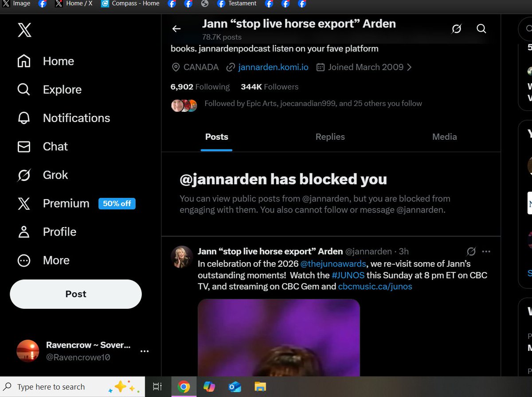The height and width of the screenshot is (397, 532).
Task: Open the @thejunoawards mention
Action: point(333,263)
